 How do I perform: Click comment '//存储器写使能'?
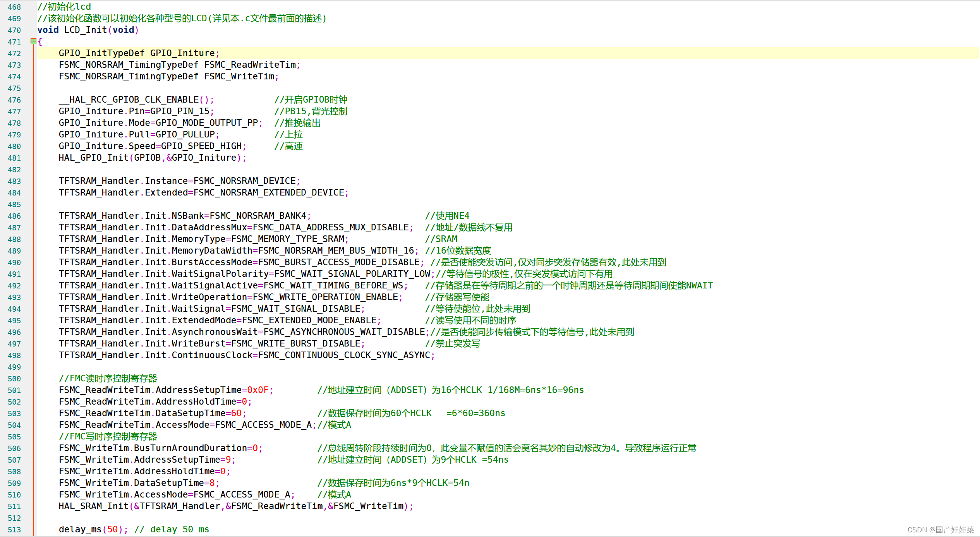457,297
